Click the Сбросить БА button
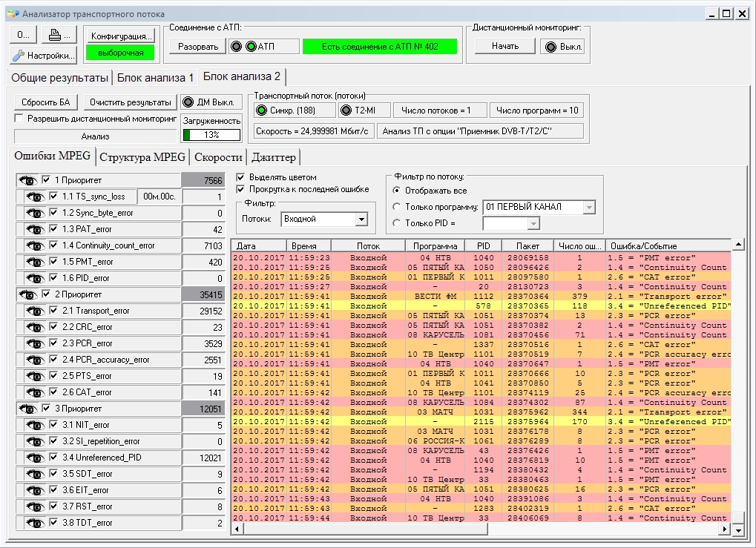Screen dimensions: 756x548 pyautogui.click(x=46, y=102)
